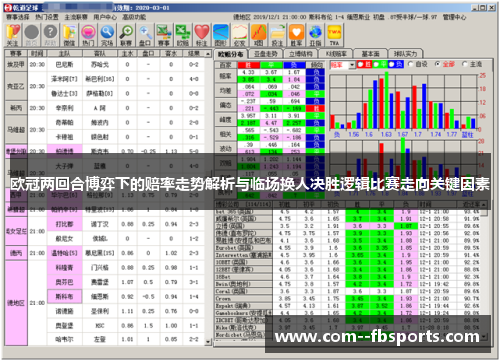Click the 倾向 column header

tap(316, 65)
